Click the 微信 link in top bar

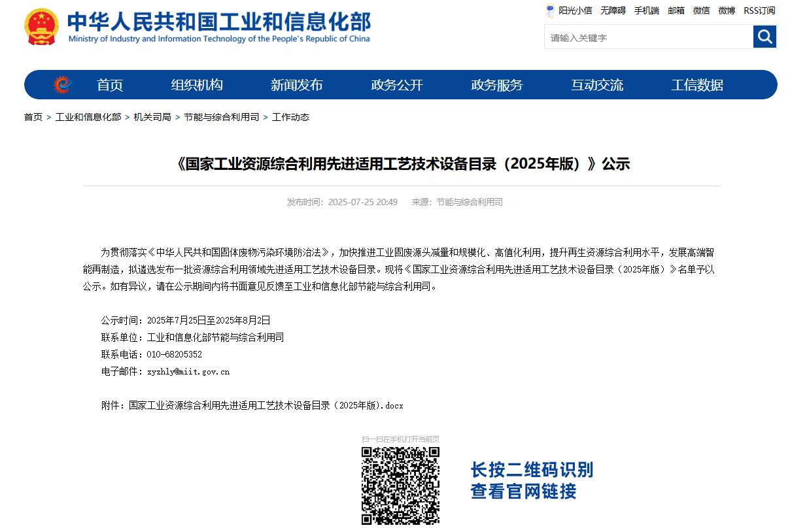click(x=702, y=10)
